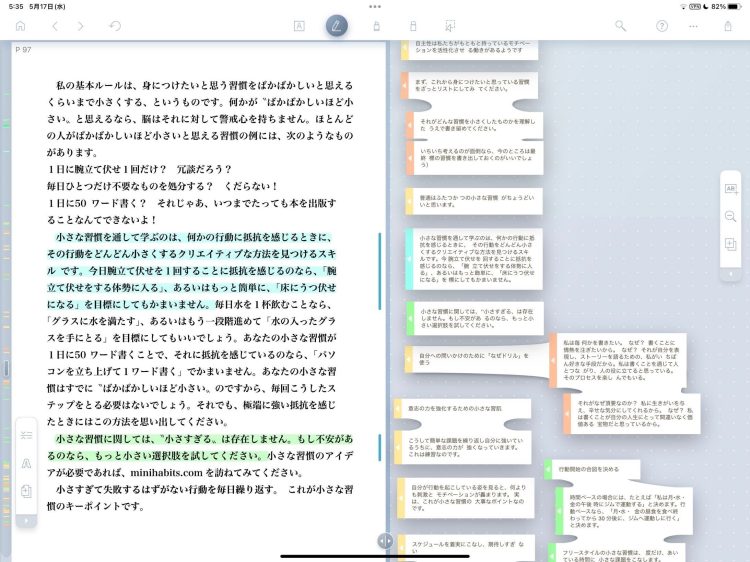
Task: Open the more options ellipsis menu
Action: click(693, 26)
